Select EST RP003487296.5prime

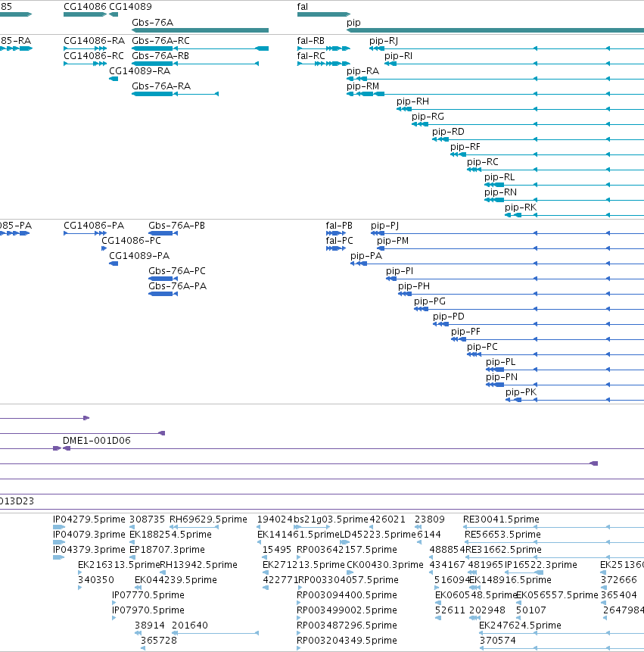click(347, 625)
